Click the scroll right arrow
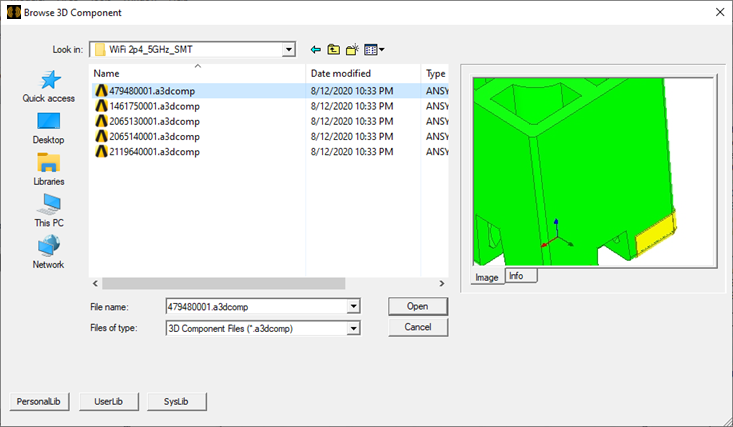 click(442, 283)
